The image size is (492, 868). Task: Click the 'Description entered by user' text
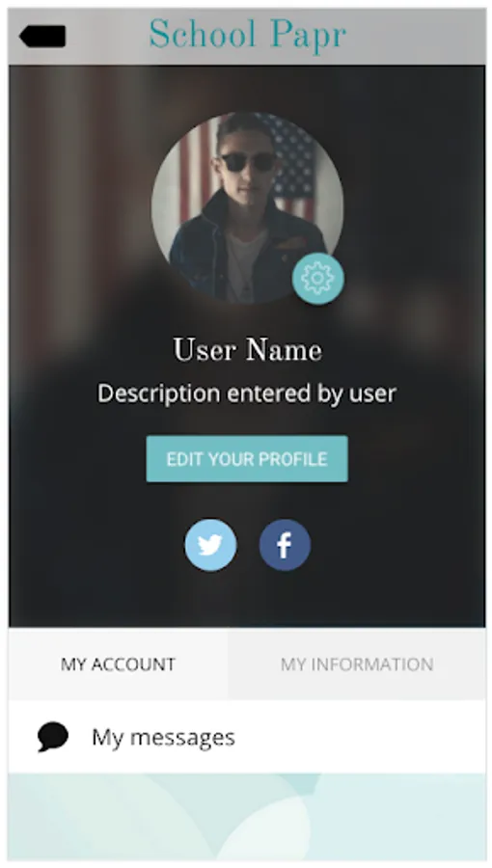[x=247, y=393]
